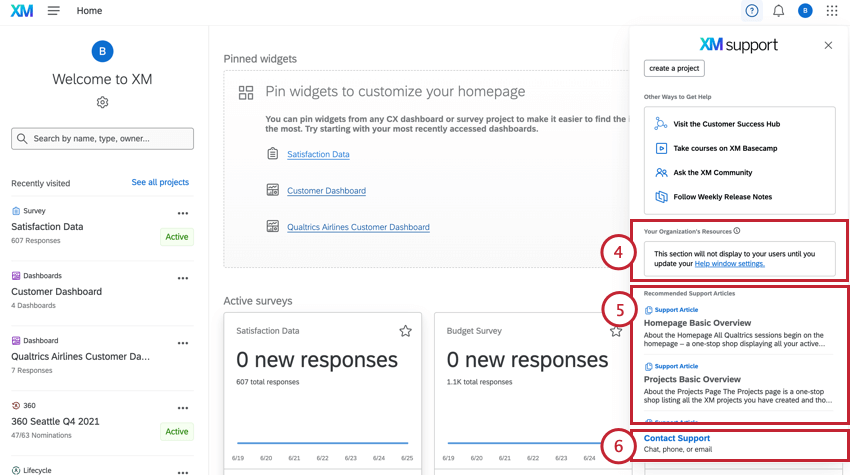This screenshot has width=850, height=475.
Task: Open Customer Dashboard in recently visited list
Action: pos(56,292)
